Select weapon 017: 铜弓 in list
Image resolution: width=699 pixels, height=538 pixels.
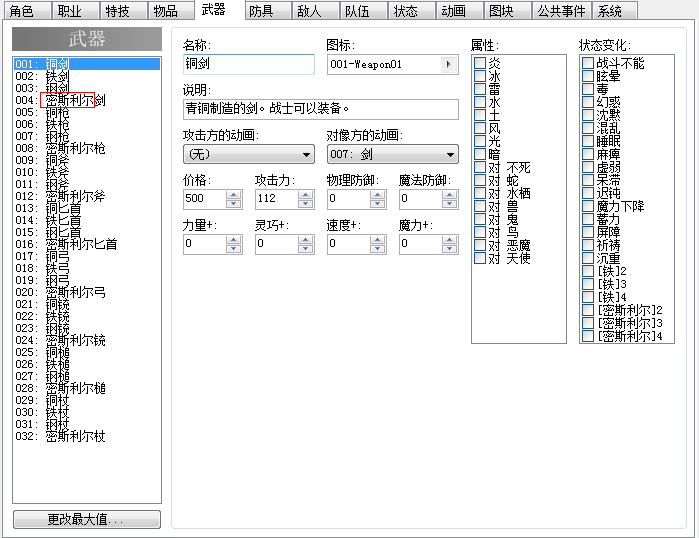pos(87,256)
